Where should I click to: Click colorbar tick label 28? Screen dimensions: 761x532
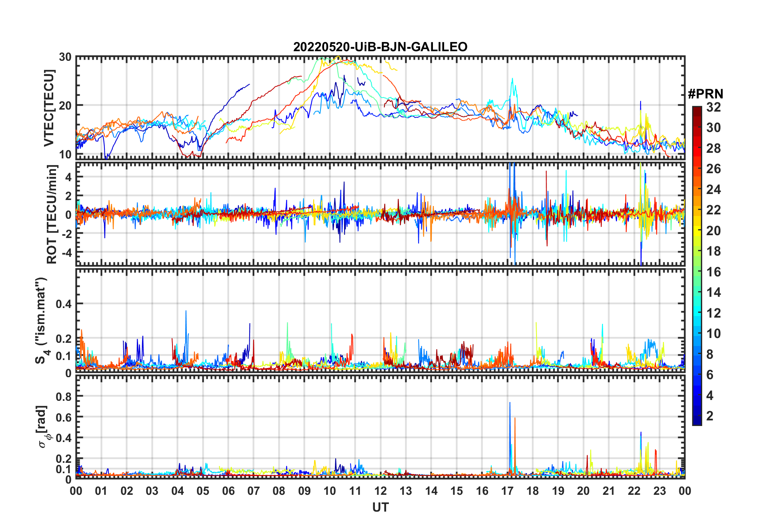click(x=713, y=148)
